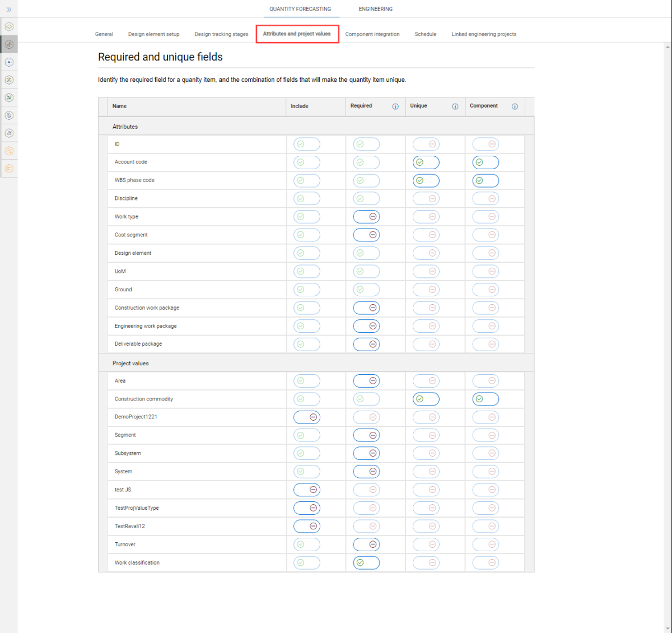Image resolution: width=672 pixels, height=633 pixels.
Task: Open the General tab
Action: [x=104, y=34]
